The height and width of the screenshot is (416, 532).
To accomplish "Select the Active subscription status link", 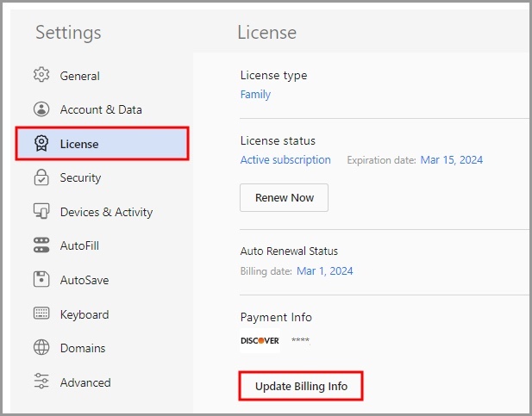I will (x=285, y=160).
